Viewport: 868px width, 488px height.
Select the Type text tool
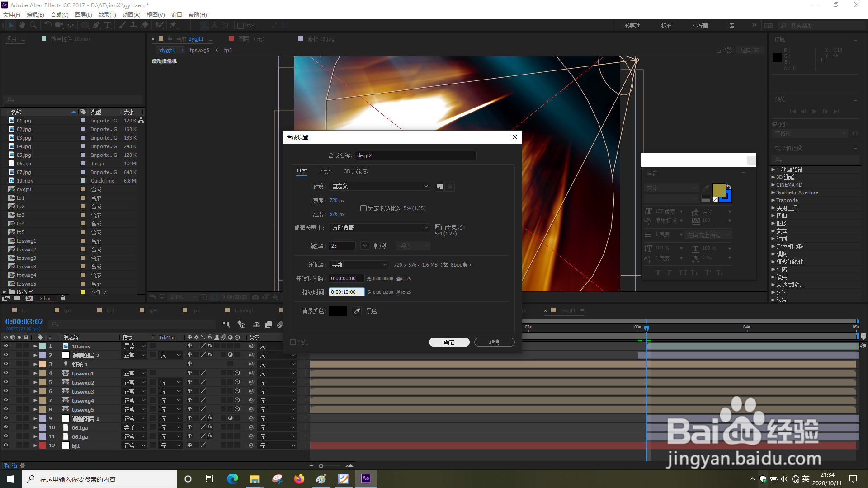pyautogui.click(x=108, y=25)
